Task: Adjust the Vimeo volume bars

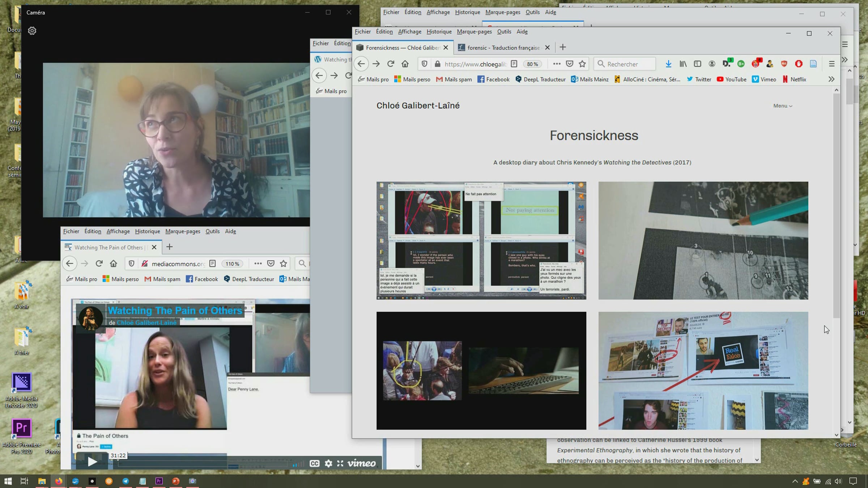Action: (299, 464)
